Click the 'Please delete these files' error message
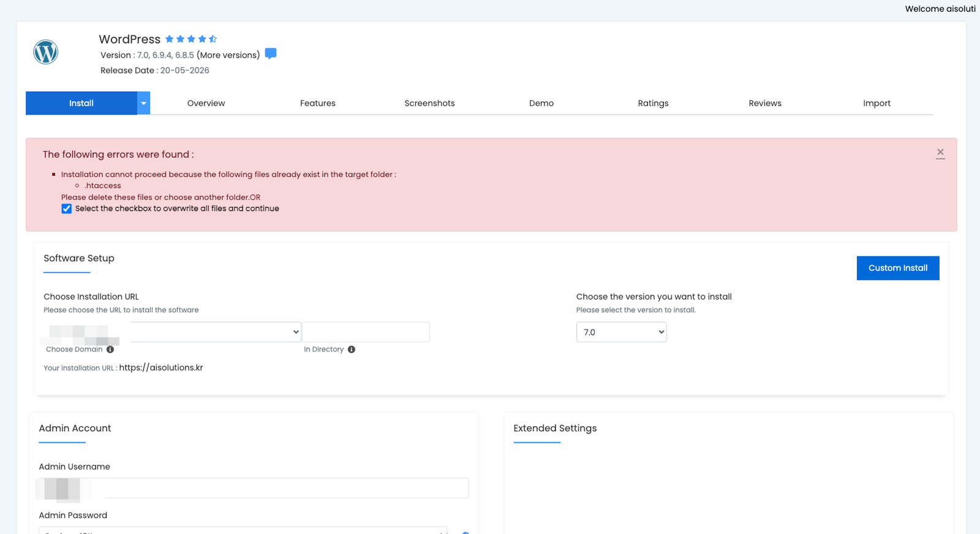Viewport: 980px width, 534px height. point(160,197)
